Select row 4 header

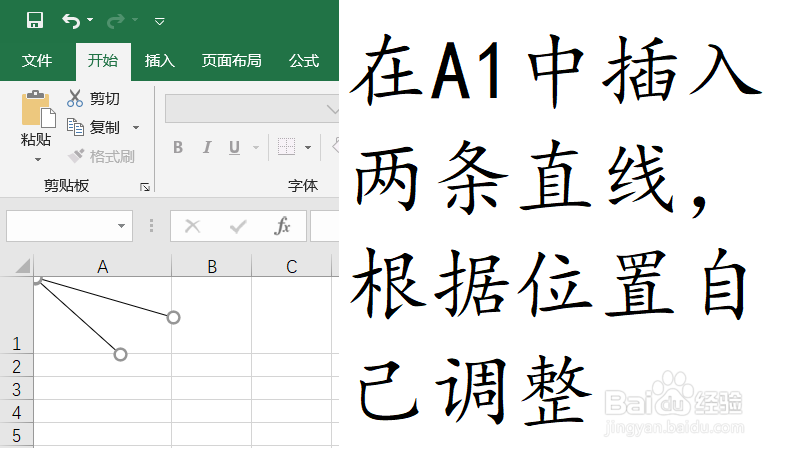tap(17, 412)
